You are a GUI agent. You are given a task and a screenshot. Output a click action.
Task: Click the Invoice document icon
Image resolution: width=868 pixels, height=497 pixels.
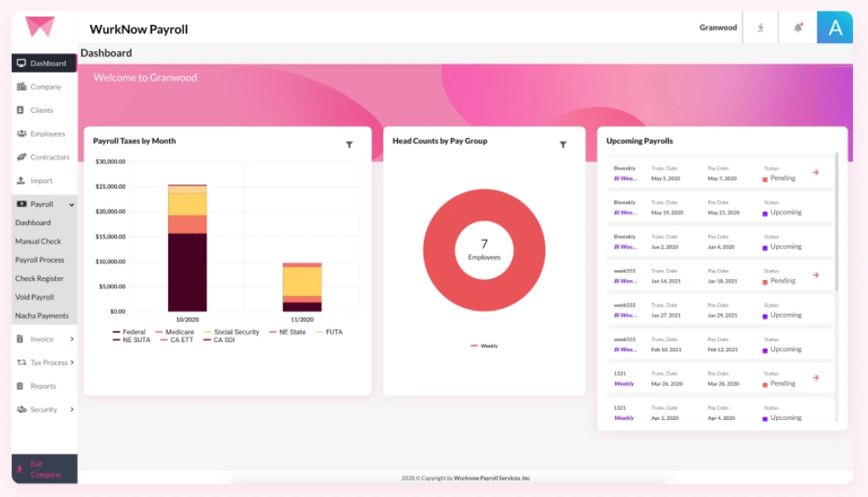click(x=20, y=339)
